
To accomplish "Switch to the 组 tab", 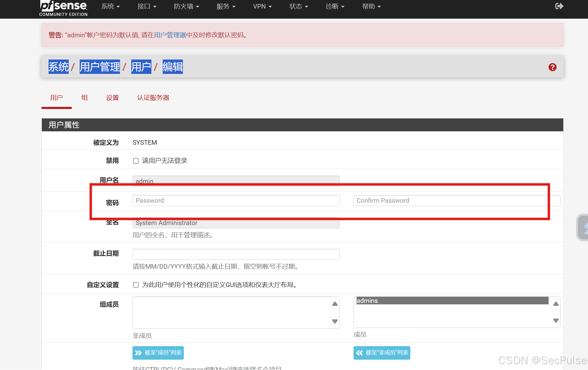I will click(x=85, y=98).
